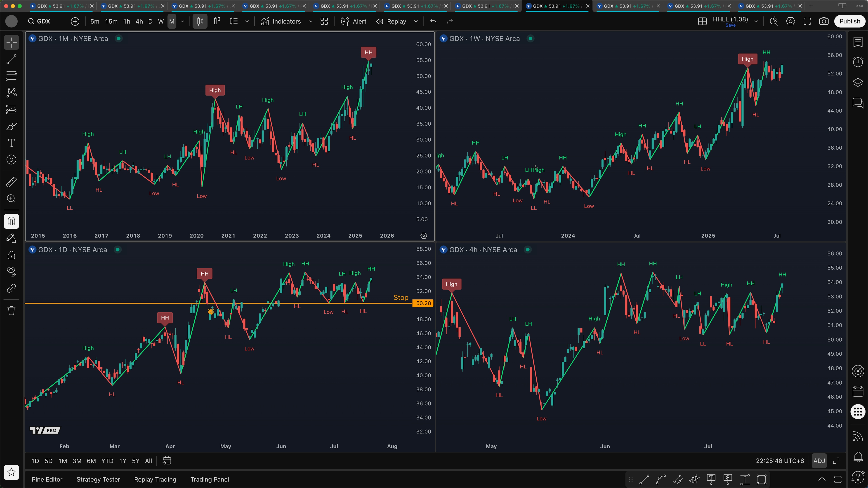Select the crosshair cursor tool
This screenshot has height=488, width=868.
[x=12, y=43]
